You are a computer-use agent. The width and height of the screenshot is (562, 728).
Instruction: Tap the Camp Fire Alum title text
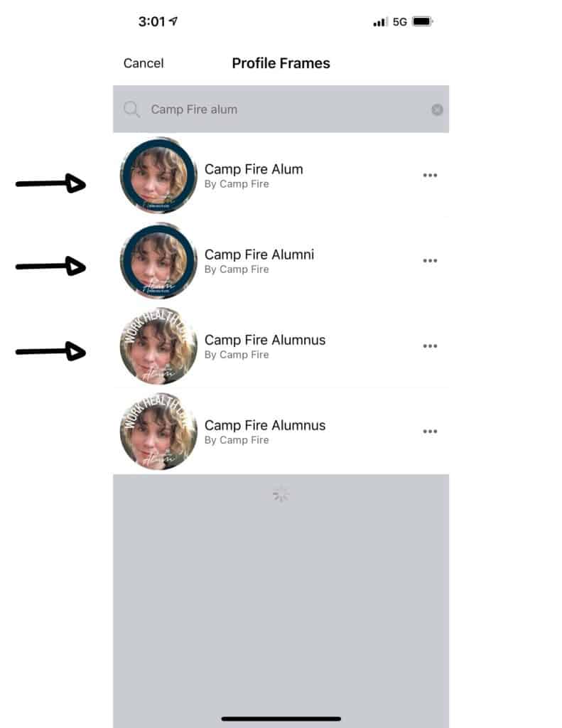click(x=254, y=169)
